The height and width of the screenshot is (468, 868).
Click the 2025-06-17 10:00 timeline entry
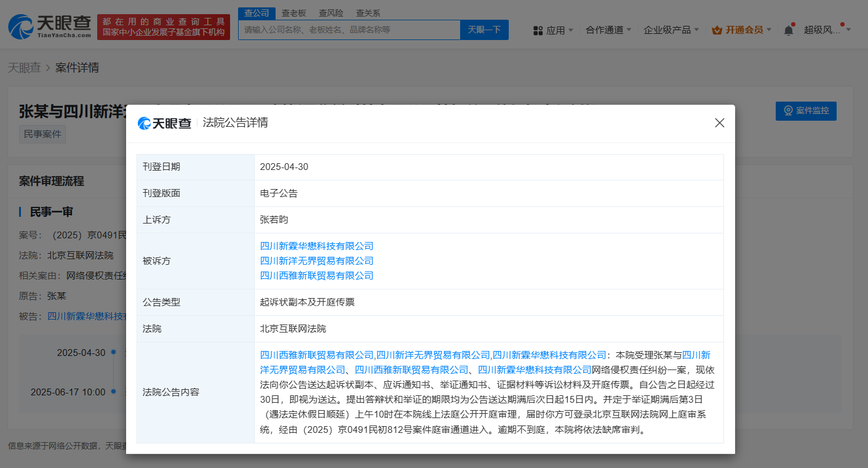click(x=68, y=392)
